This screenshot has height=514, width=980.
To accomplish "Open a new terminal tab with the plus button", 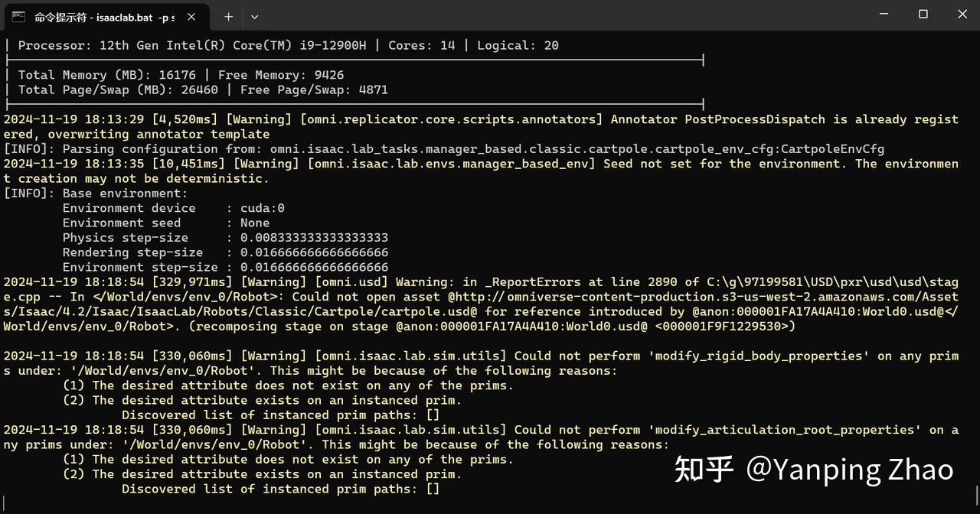I will pyautogui.click(x=229, y=16).
